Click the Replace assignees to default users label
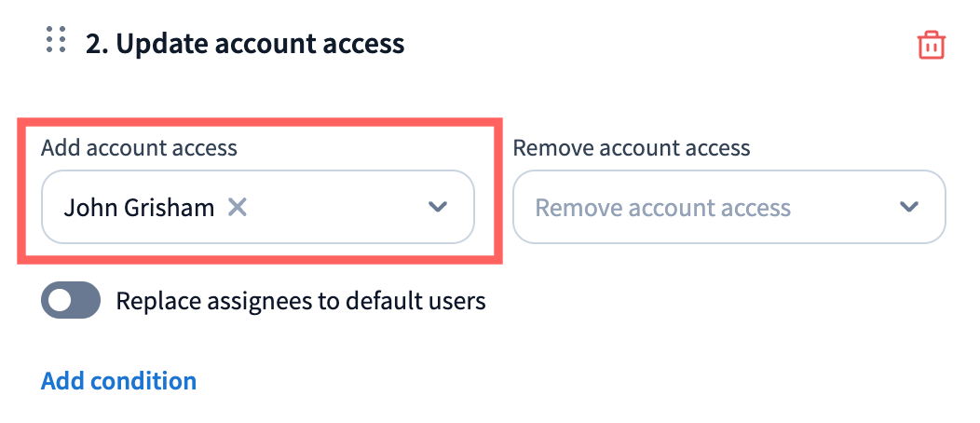The image size is (980, 423). pyautogui.click(x=300, y=301)
